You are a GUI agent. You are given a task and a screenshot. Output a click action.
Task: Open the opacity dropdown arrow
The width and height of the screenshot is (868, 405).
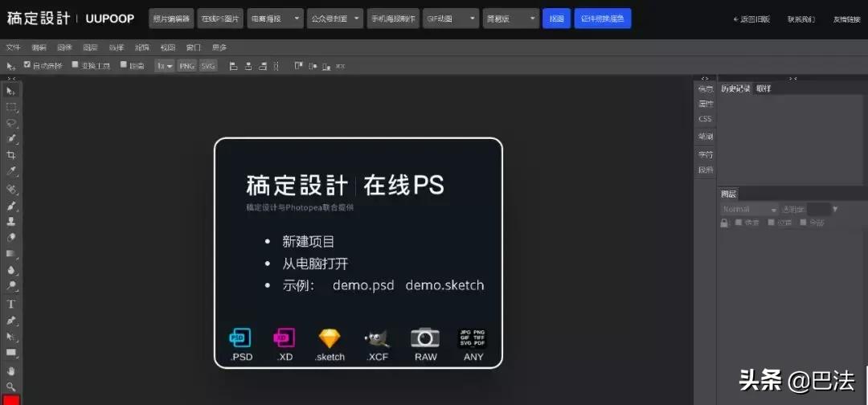(x=835, y=209)
